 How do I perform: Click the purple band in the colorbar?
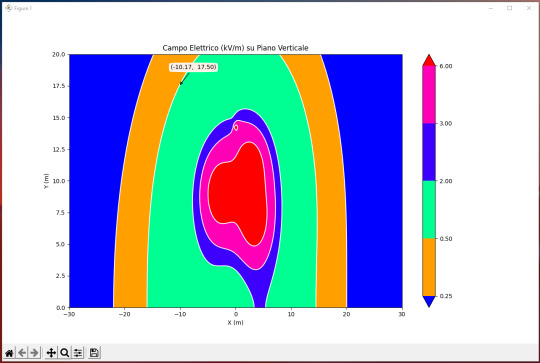[x=429, y=152]
